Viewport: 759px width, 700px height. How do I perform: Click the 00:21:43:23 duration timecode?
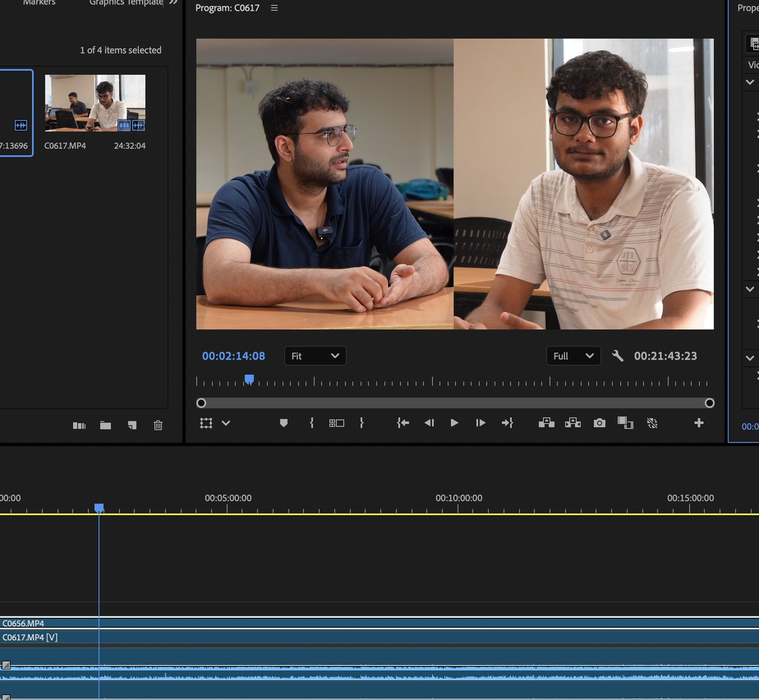coord(665,356)
